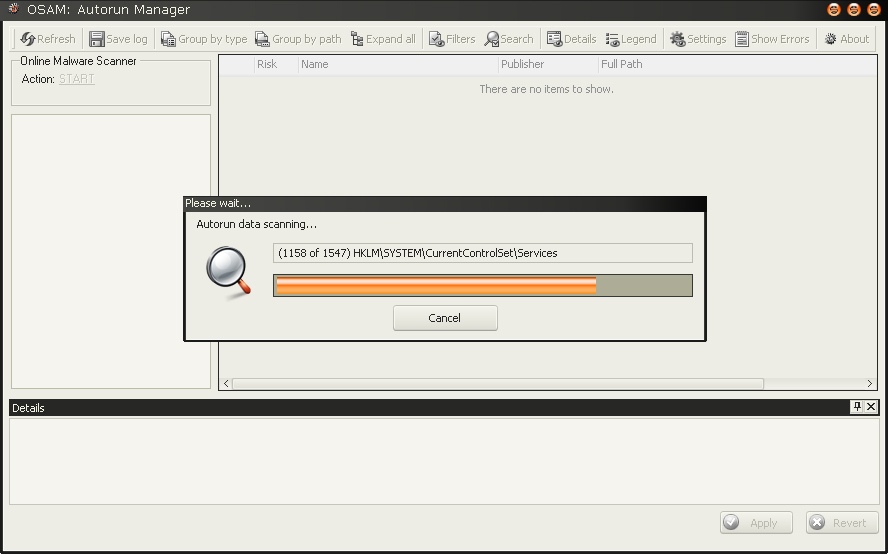Click the 'Autorun data scanning...' label
This screenshot has height=554, width=888.
point(257,224)
